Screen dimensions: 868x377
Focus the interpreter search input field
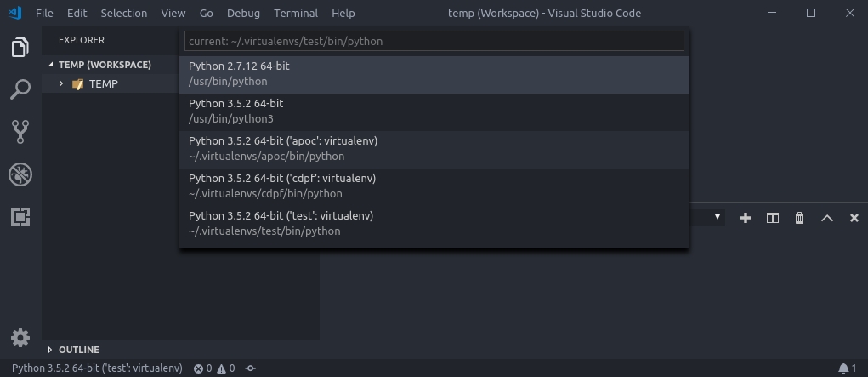434,41
